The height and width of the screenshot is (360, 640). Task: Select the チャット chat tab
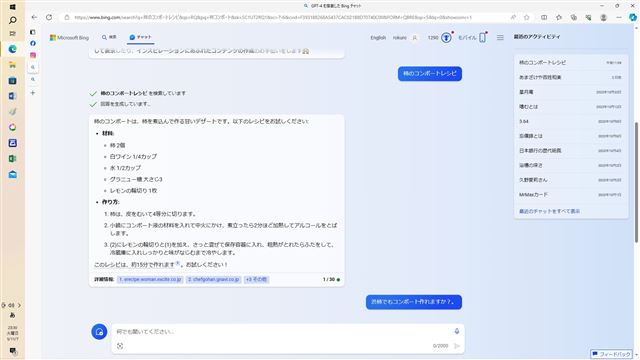click(140, 37)
